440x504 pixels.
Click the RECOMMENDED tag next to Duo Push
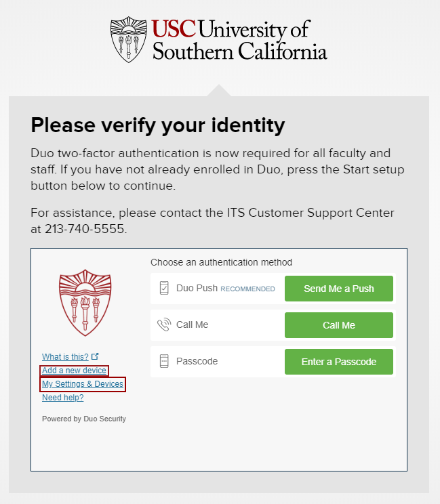[247, 289]
